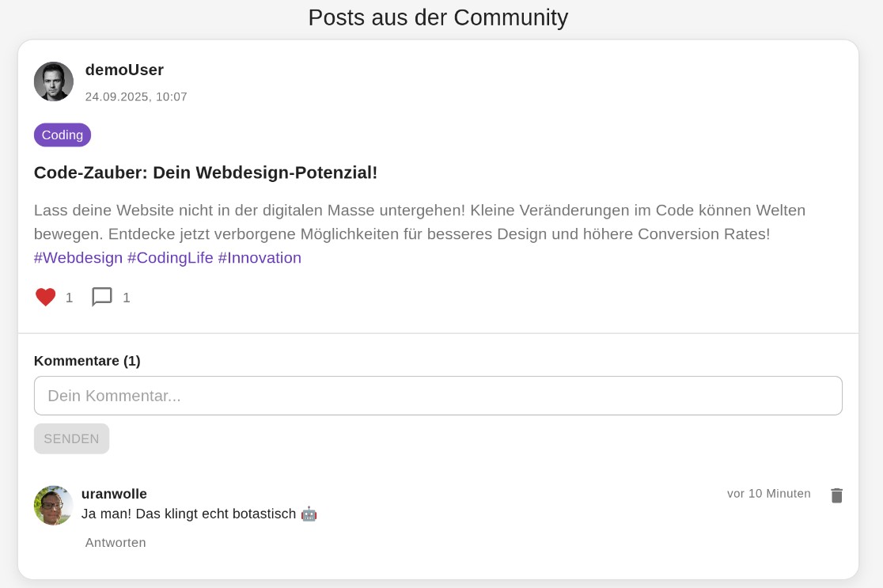Open the #CodingLife hashtag
The width and height of the screenshot is (883, 588).
click(x=170, y=258)
